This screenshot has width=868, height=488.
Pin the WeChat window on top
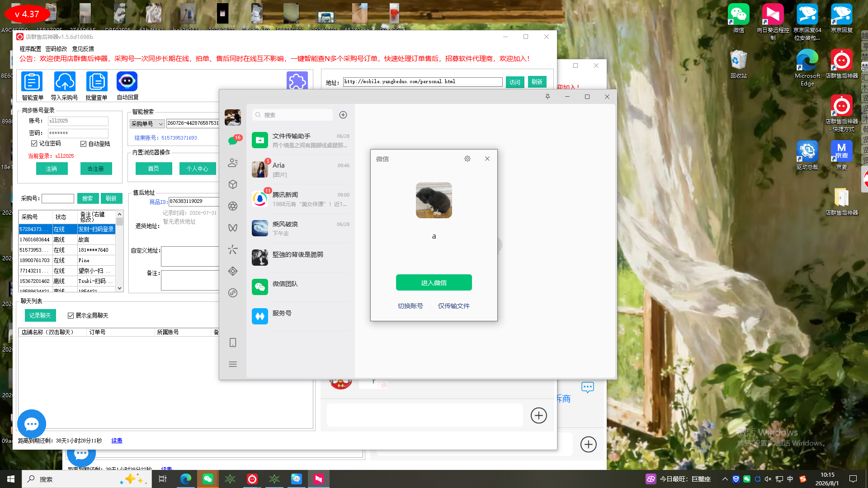click(x=547, y=97)
